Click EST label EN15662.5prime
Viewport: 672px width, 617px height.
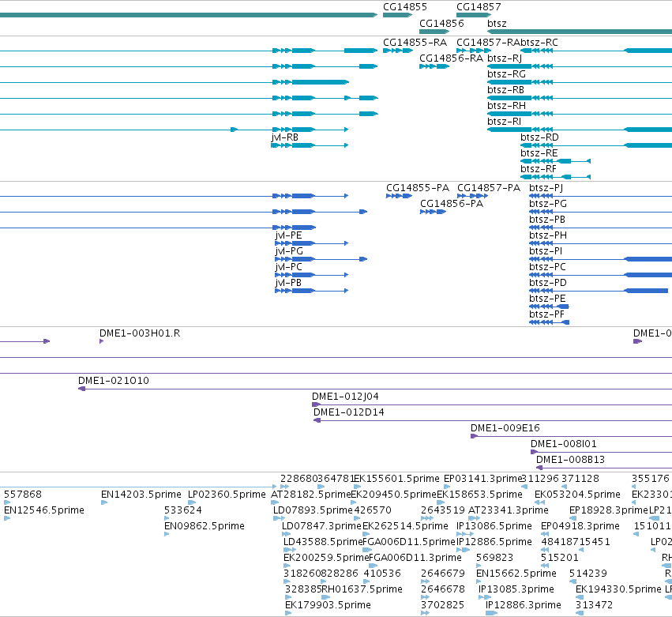[x=516, y=574]
